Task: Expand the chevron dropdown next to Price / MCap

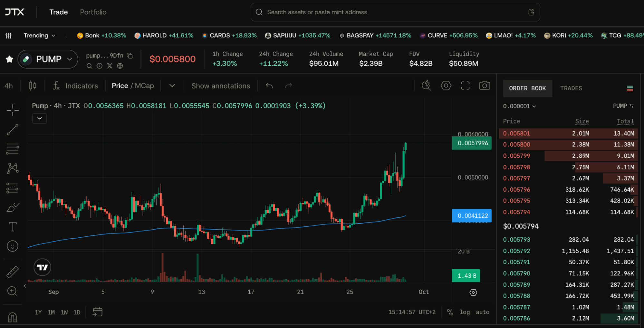Action: (172, 85)
